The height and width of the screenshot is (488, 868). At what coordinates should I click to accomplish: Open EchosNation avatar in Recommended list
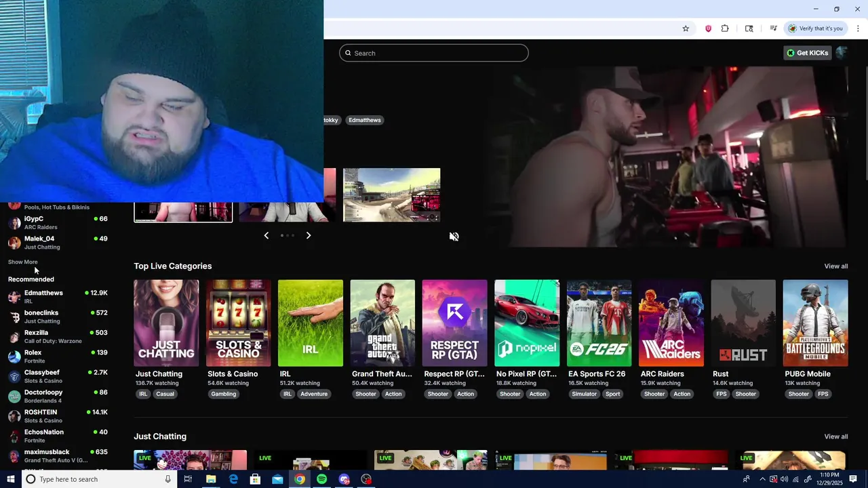[14, 436]
